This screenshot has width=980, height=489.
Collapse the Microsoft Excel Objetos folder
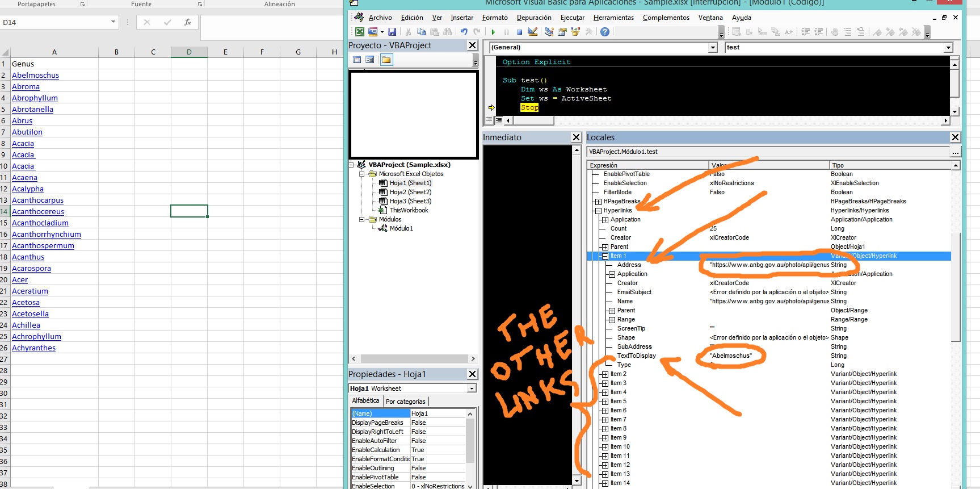pyautogui.click(x=362, y=174)
